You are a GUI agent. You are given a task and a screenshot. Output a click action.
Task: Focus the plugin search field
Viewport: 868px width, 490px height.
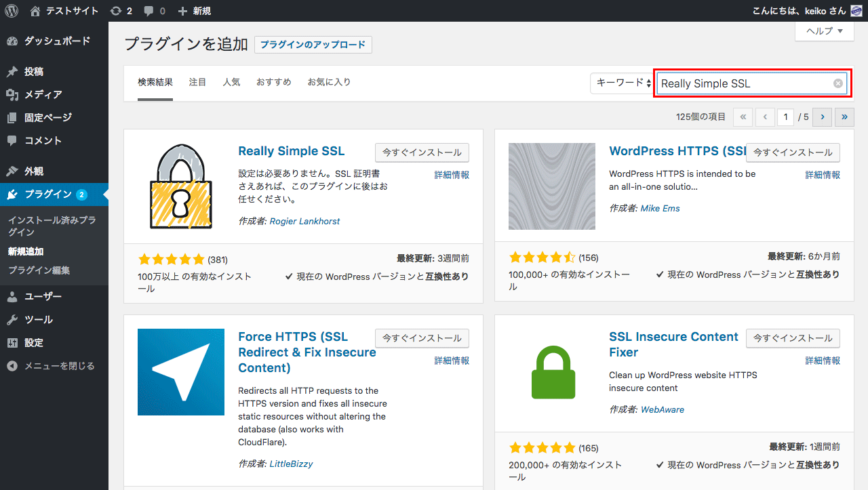click(752, 83)
